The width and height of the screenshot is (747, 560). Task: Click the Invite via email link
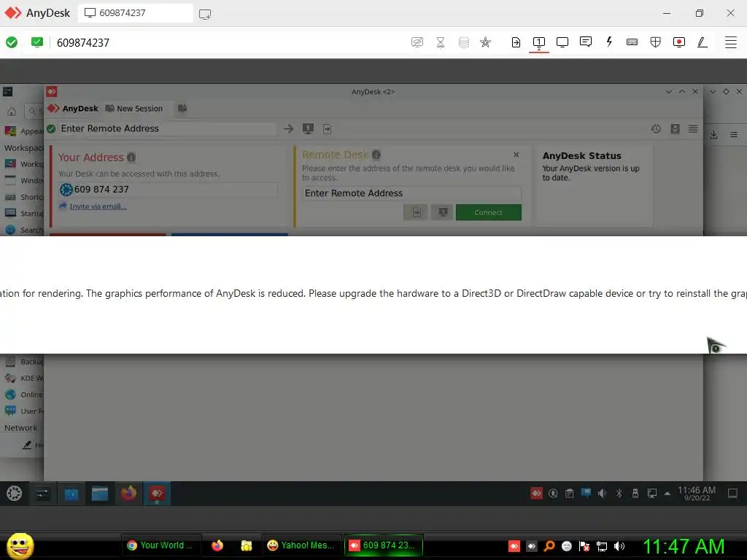pyautogui.click(x=98, y=206)
